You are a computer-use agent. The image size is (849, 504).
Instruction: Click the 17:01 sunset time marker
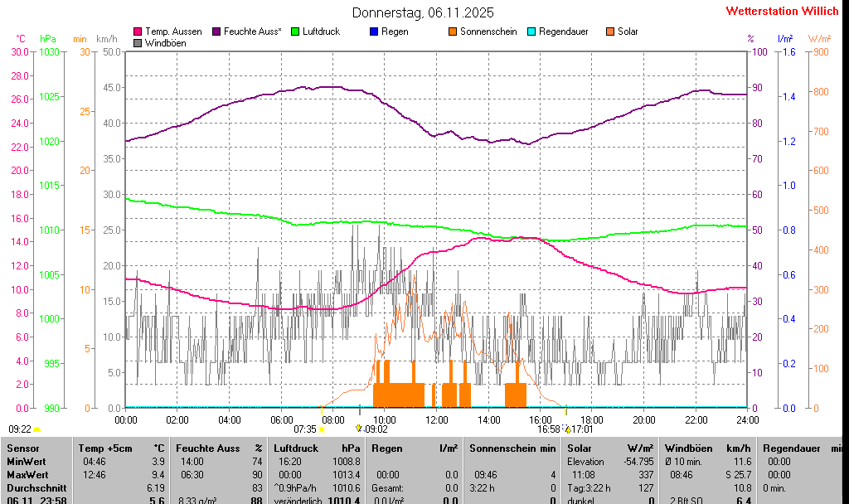[x=582, y=429]
